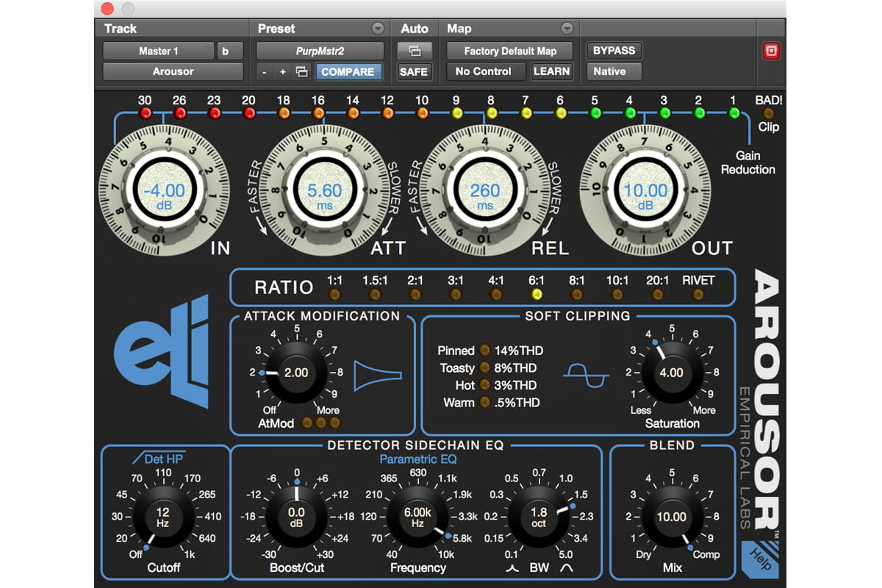Select the 8:1 ratio LED

click(x=577, y=295)
